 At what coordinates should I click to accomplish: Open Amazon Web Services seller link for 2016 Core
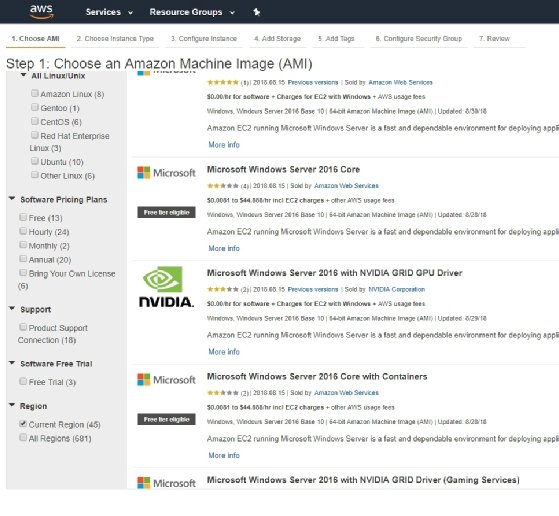pos(346,186)
